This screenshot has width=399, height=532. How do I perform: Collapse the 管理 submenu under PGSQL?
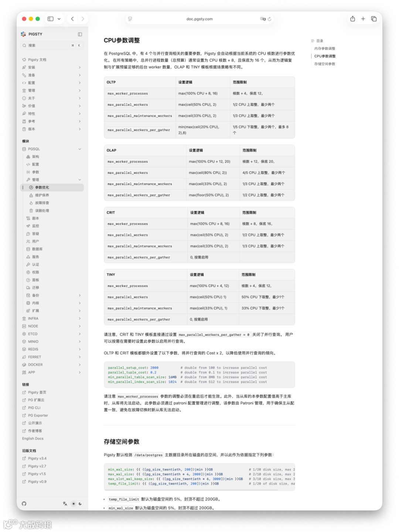[79, 180]
